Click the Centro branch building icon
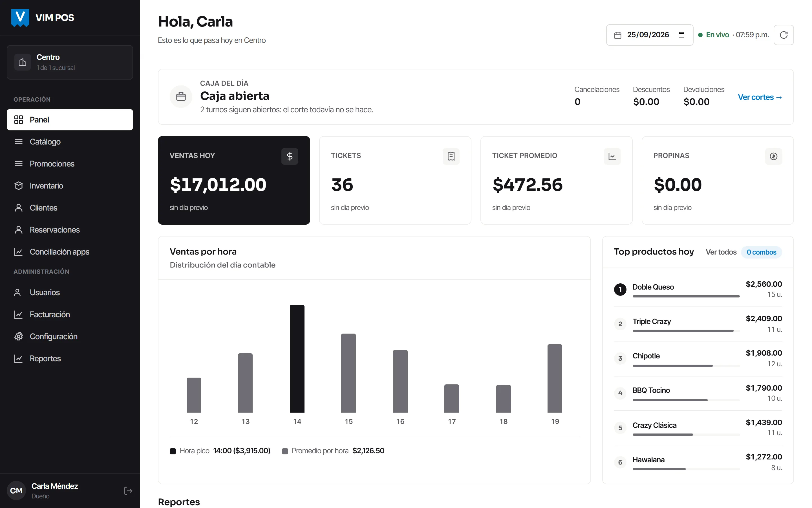Screen dimensions: 812x508 tap(23, 62)
